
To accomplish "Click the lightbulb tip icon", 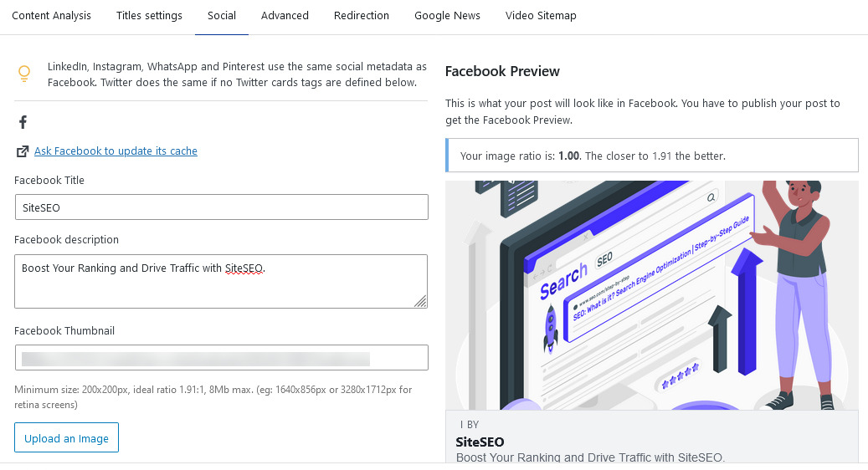I will coord(24,74).
